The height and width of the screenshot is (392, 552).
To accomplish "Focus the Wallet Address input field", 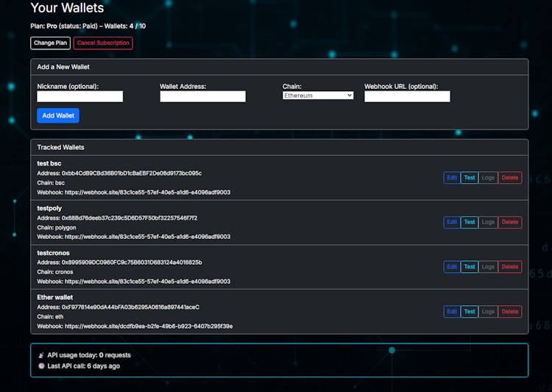I will [x=203, y=96].
